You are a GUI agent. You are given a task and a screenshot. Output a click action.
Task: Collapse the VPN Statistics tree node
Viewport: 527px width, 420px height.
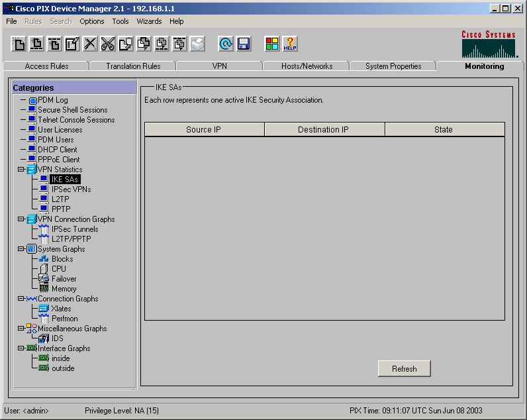(21, 169)
